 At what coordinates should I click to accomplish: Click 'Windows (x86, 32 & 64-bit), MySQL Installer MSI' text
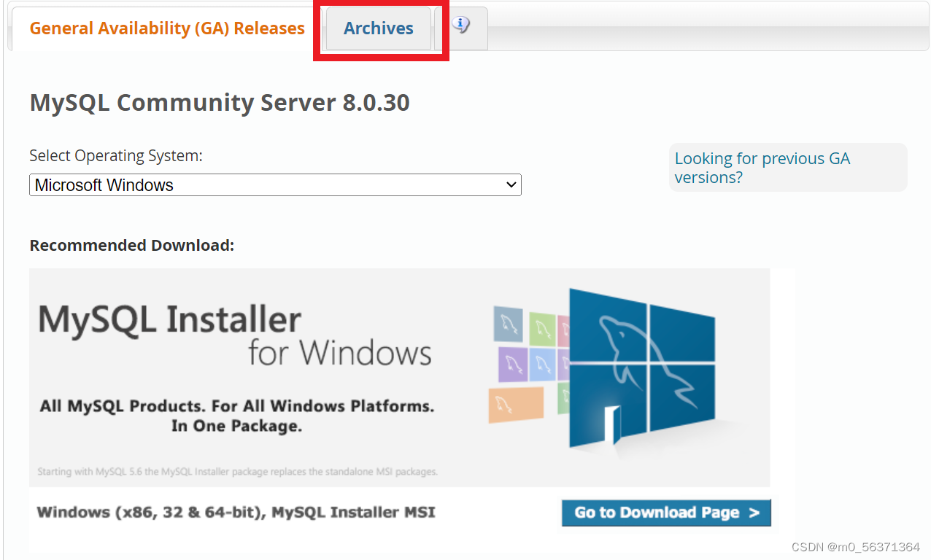click(x=236, y=512)
